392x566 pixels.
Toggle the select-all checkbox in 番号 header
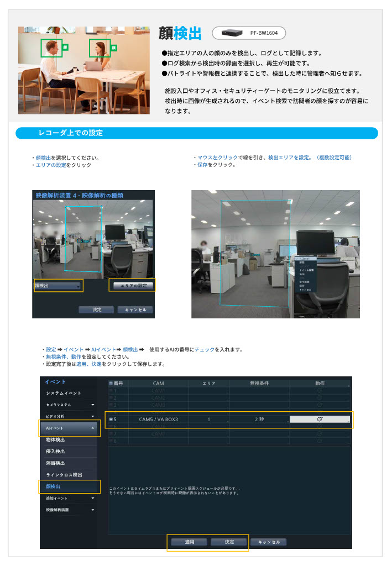(111, 383)
